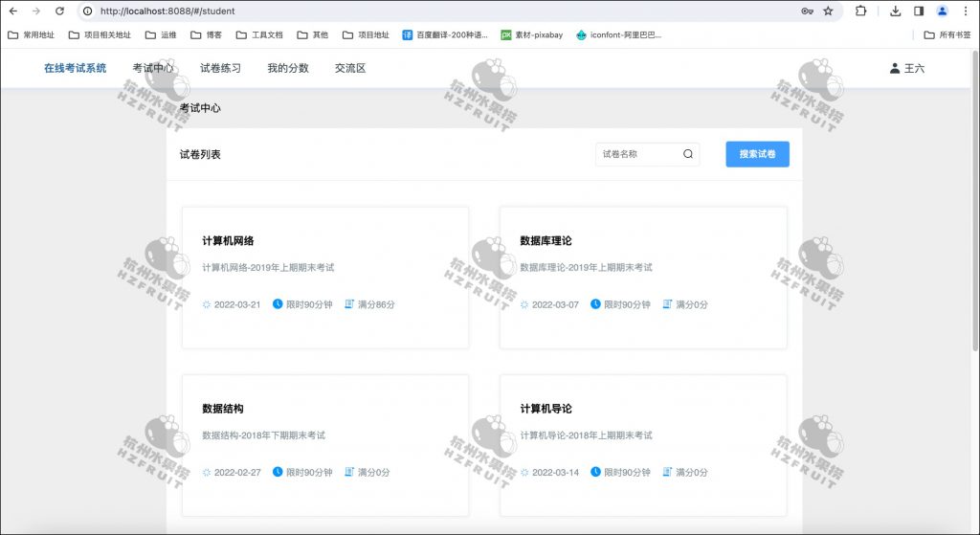
Task: Bookmark this page with the star icon
Action: tap(828, 11)
